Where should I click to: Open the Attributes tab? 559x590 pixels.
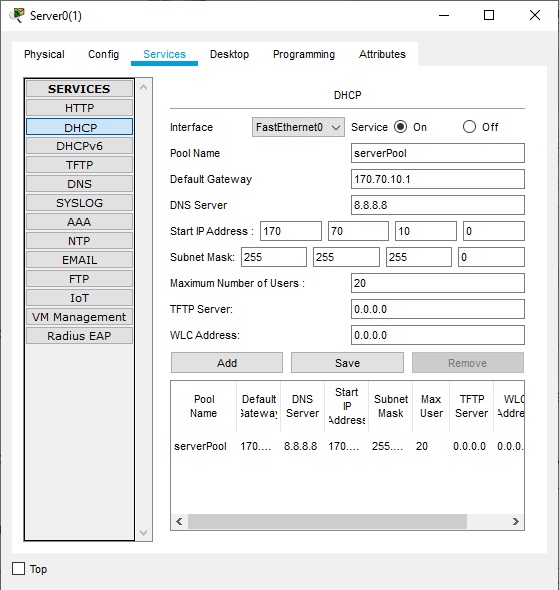382,54
